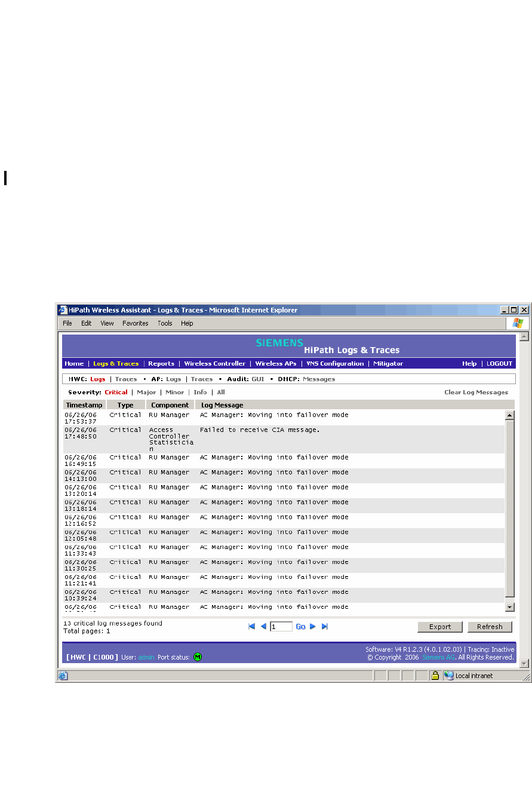Select 'Failed to receive CIA message.' log entry
Viewport: 532px width, 785px height.
(x=260, y=430)
